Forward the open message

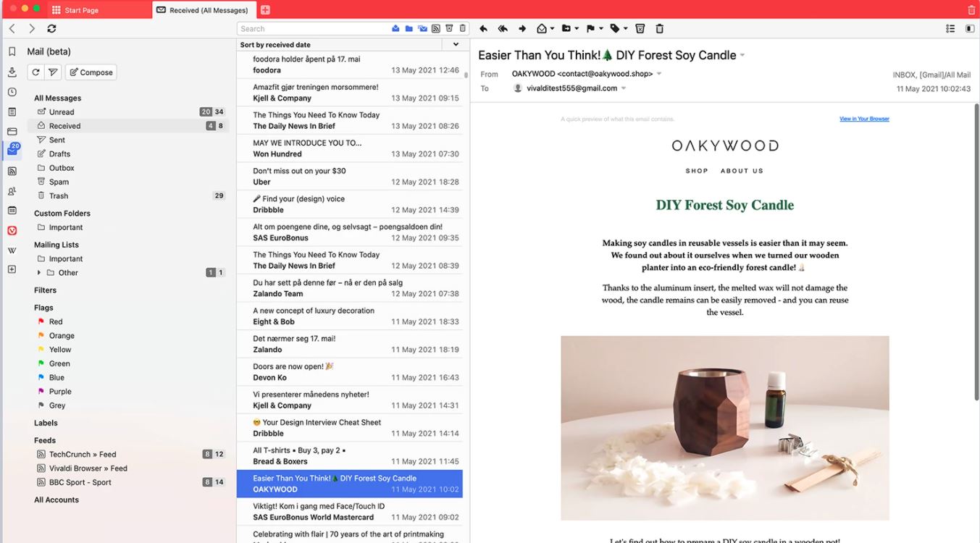click(522, 29)
